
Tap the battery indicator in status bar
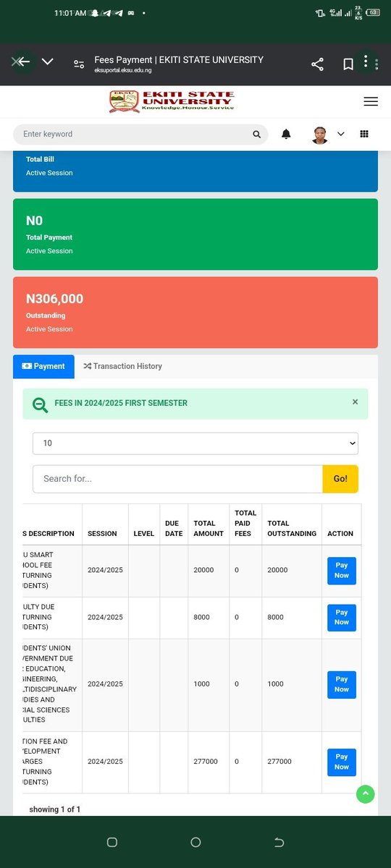373,12
